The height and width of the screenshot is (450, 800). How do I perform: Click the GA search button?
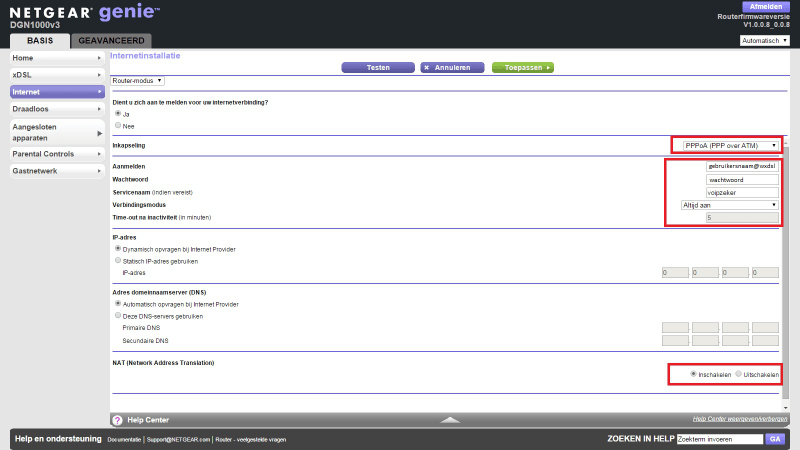[775, 439]
